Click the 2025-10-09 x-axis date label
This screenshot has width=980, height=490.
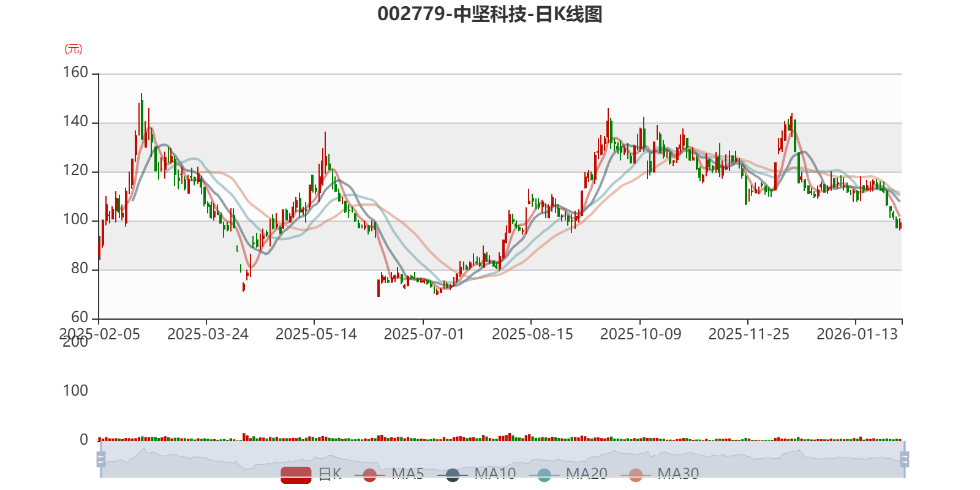641,334
